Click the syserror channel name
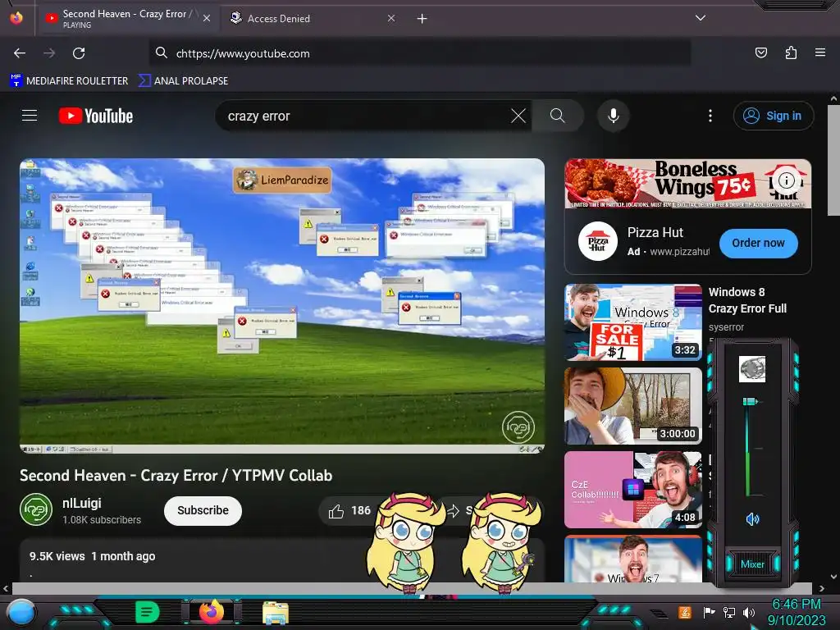The height and width of the screenshot is (630, 840). point(726,326)
